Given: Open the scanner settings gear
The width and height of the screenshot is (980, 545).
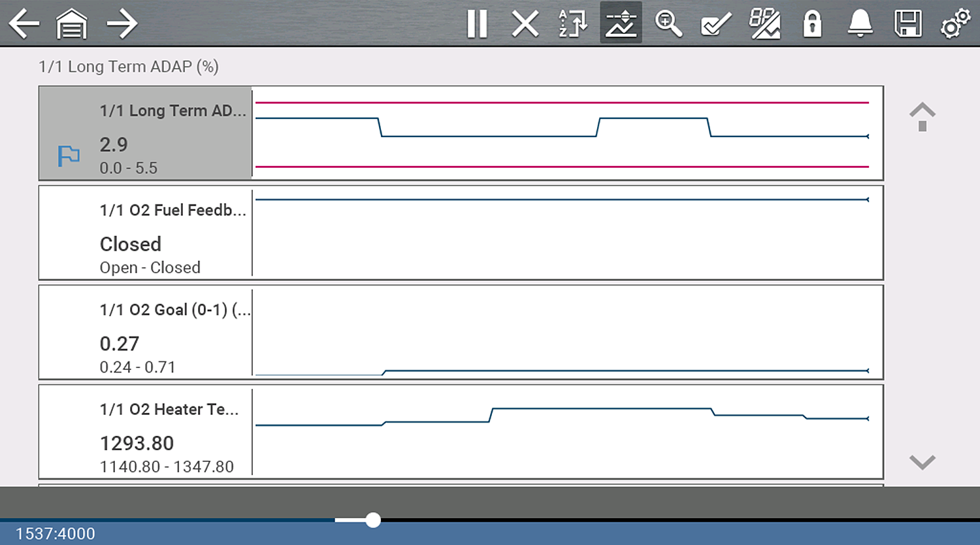Looking at the screenshot, I should coord(955,23).
